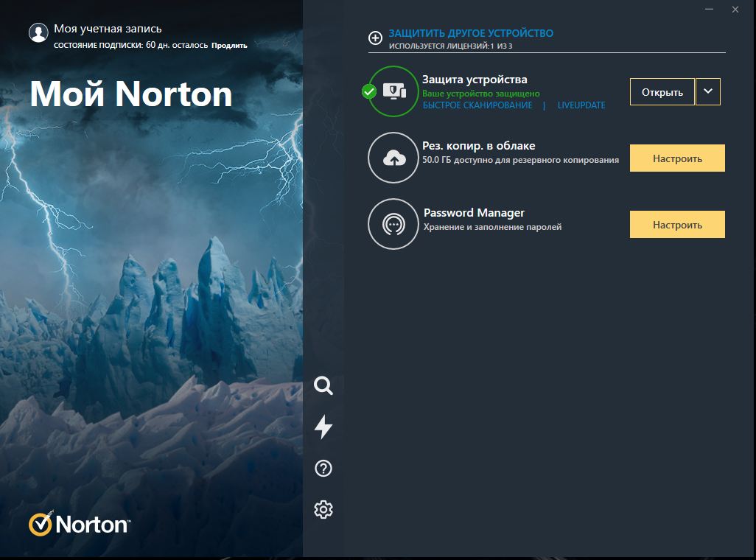Close the Norton window

click(x=735, y=9)
